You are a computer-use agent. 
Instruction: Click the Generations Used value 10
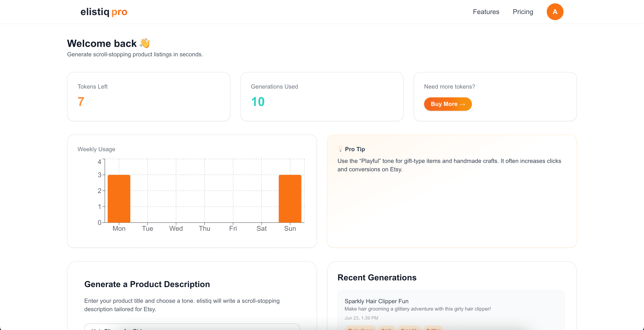(x=257, y=102)
